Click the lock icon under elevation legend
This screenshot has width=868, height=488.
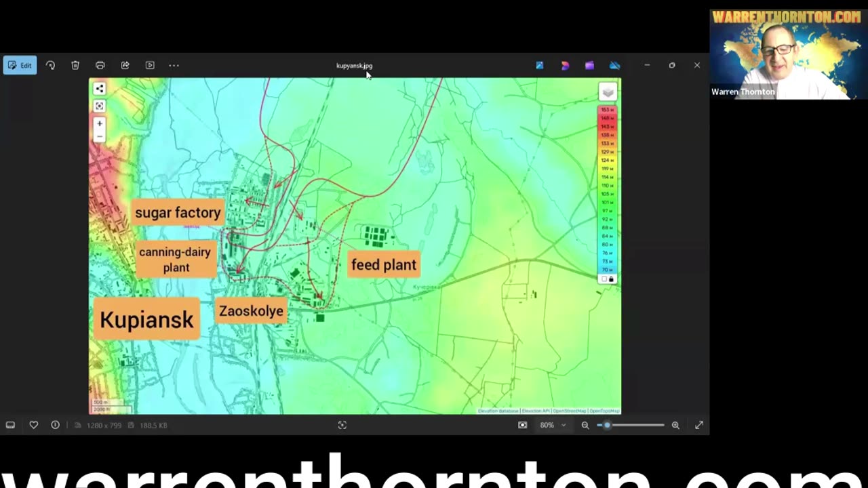click(611, 279)
